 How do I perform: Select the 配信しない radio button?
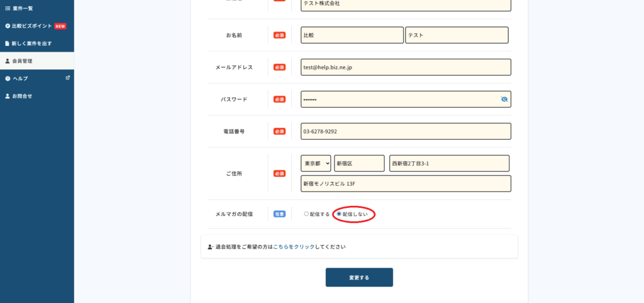pos(340,214)
